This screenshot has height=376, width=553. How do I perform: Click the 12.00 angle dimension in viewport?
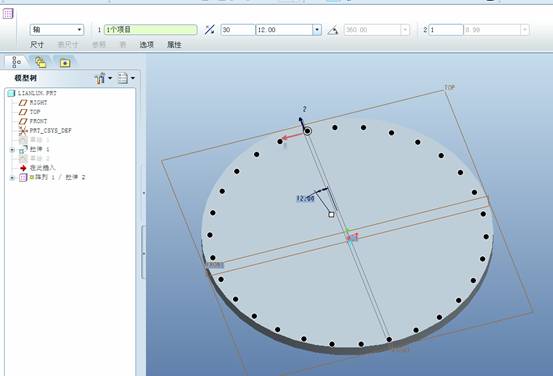tap(305, 199)
